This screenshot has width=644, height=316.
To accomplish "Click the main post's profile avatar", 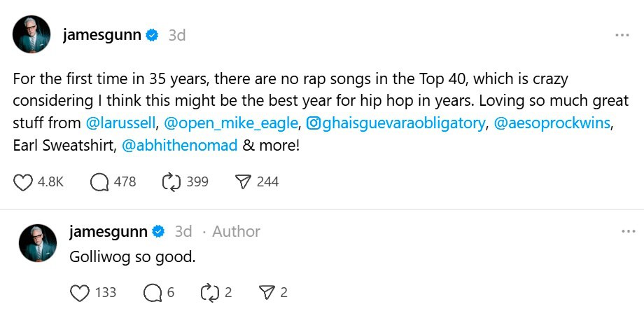I will (32, 35).
